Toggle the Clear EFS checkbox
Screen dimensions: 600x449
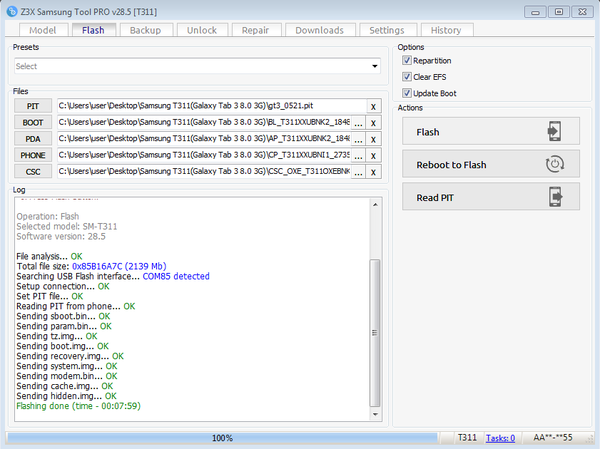[x=407, y=76]
